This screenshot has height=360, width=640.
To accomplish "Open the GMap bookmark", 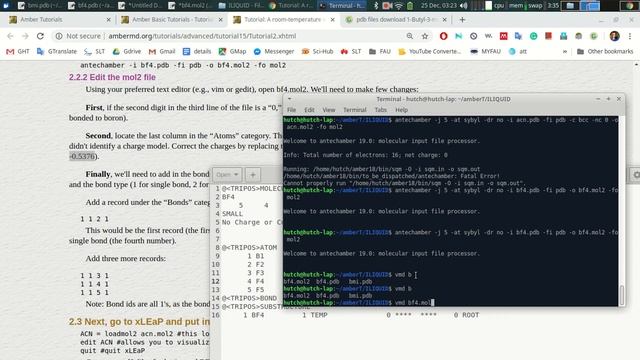I will [x=232, y=51].
